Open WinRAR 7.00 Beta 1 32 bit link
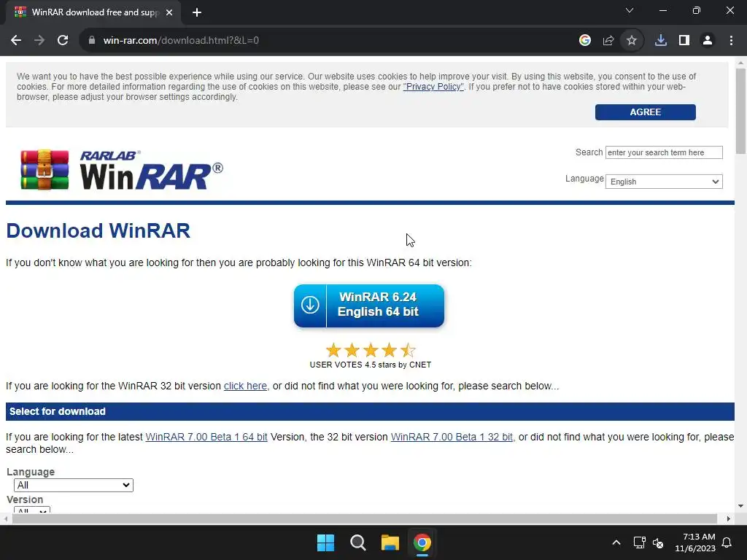Viewport: 747px width, 560px height. click(x=452, y=437)
